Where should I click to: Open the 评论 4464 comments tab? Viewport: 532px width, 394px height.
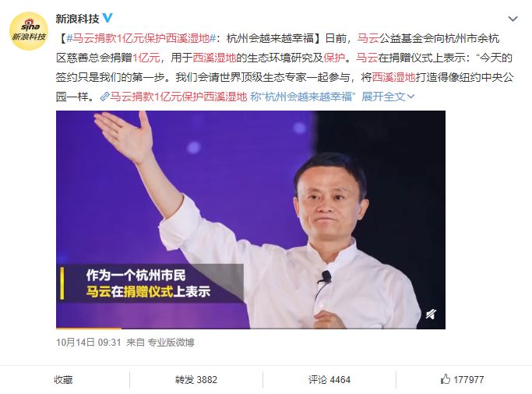point(329,380)
